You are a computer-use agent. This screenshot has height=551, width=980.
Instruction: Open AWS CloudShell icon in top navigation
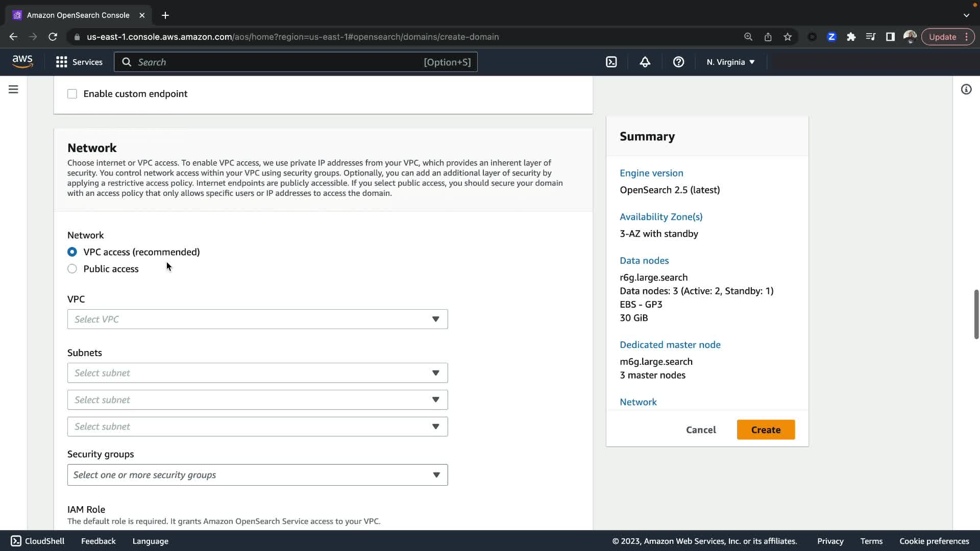point(611,62)
